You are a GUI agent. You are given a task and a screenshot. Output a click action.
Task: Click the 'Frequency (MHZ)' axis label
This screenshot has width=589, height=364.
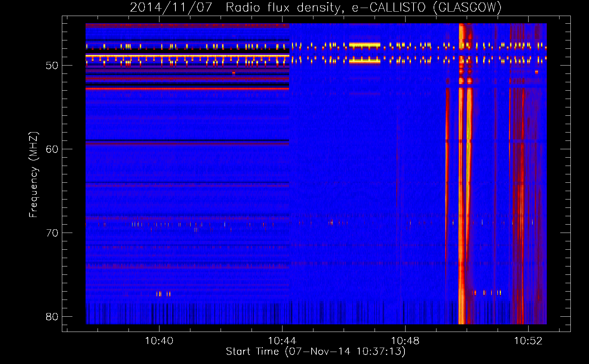click(33, 175)
